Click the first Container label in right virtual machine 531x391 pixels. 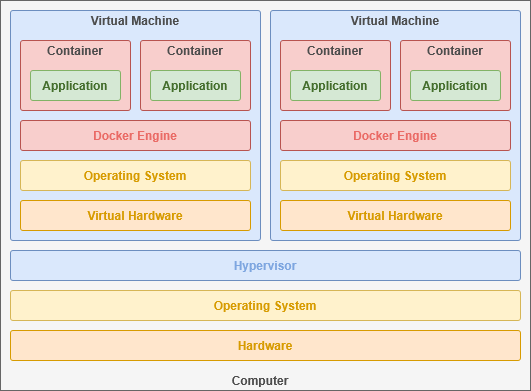(x=335, y=50)
